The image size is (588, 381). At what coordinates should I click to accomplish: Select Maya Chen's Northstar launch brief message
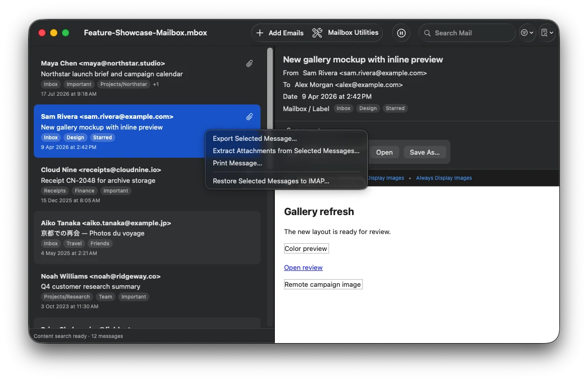pos(147,78)
